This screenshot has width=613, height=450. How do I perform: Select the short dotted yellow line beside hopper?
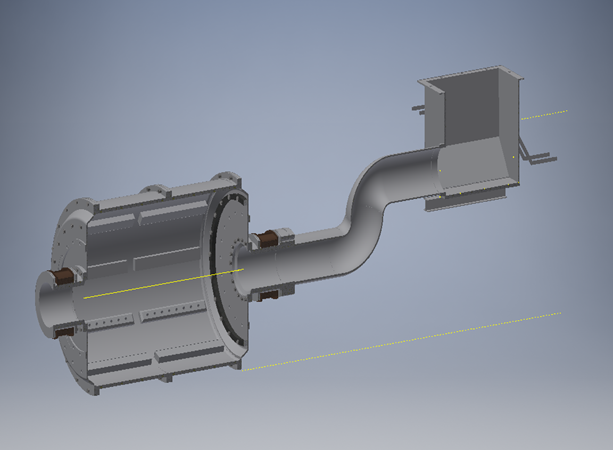point(544,115)
